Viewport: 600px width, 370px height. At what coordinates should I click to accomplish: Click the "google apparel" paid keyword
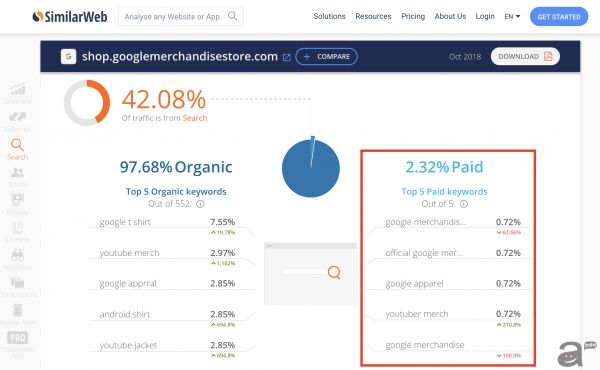point(414,284)
